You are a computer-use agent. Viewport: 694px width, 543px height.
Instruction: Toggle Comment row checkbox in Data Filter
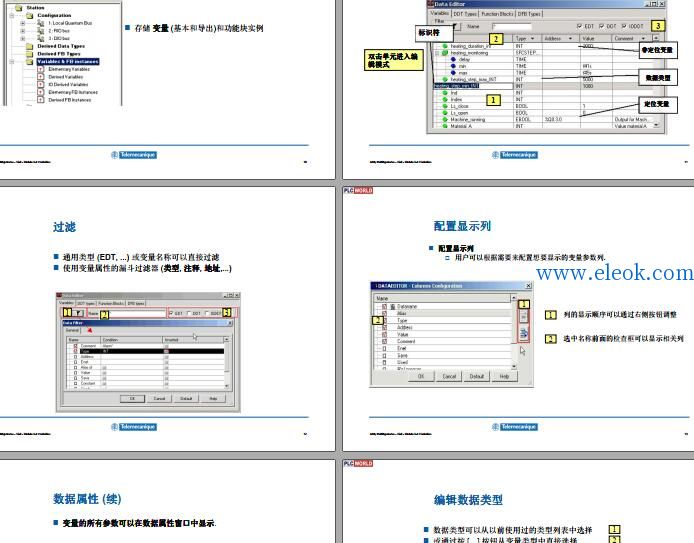click(75, 346)
